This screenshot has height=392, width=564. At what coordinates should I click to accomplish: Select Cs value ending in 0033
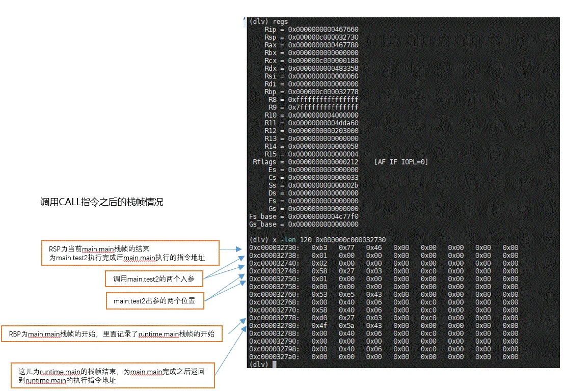coord(323,178)
